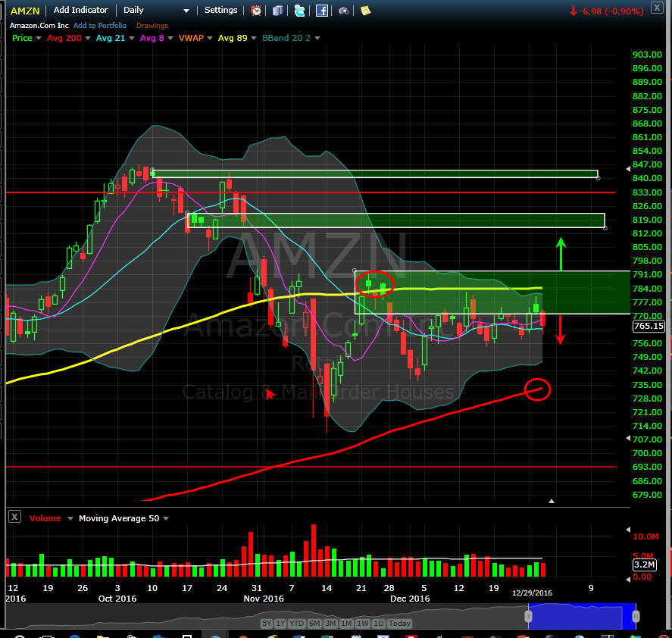Click the Add to Portfolio link
The height and width of the screenshot is (638, 672).
coord(100,26)
